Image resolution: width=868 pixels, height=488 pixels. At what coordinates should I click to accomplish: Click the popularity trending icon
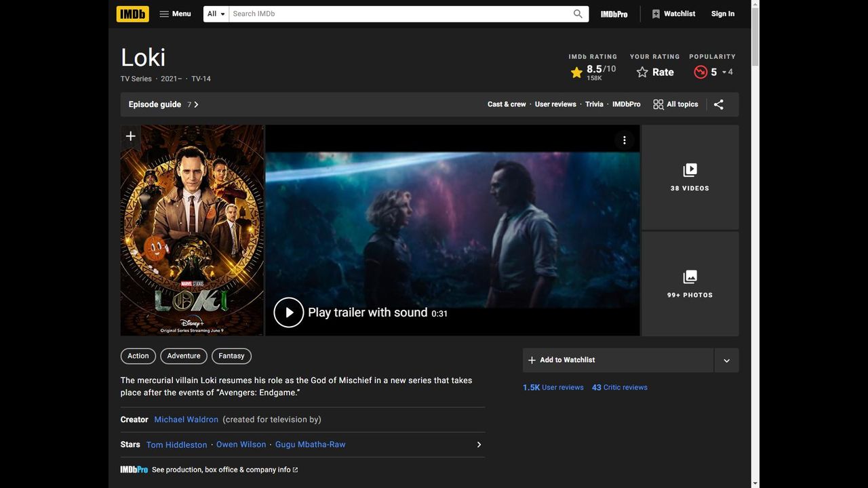701,72
